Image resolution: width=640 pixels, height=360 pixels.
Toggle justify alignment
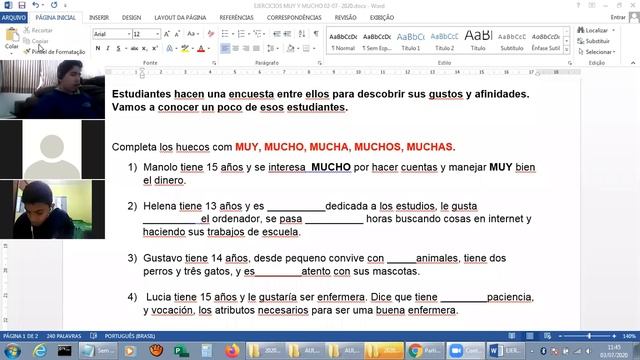click(x=256, y=49)
